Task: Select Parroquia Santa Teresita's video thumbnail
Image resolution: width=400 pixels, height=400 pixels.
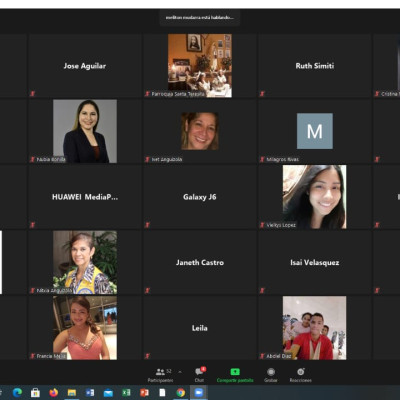Action: (200, 66)
